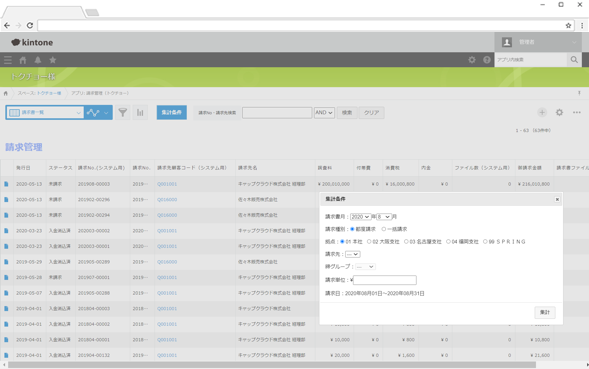Screen dimensions: 589x369
Task: Open record detail icon for row 201908-00003
Action: (x=6, y=184)
